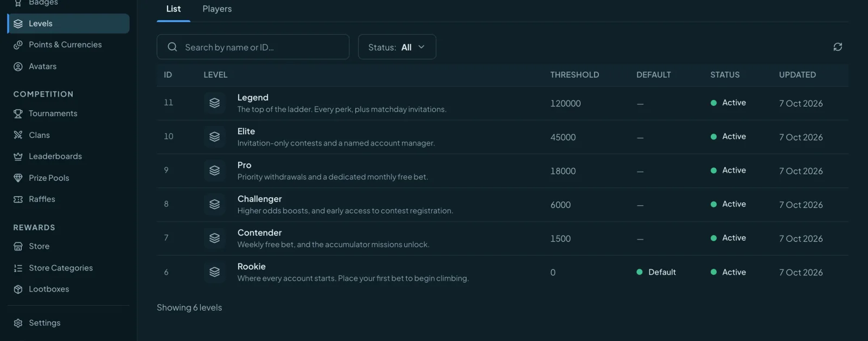Click the Active status in Pro row
This screenshot has width=868, height=341.
coord(728,170)
